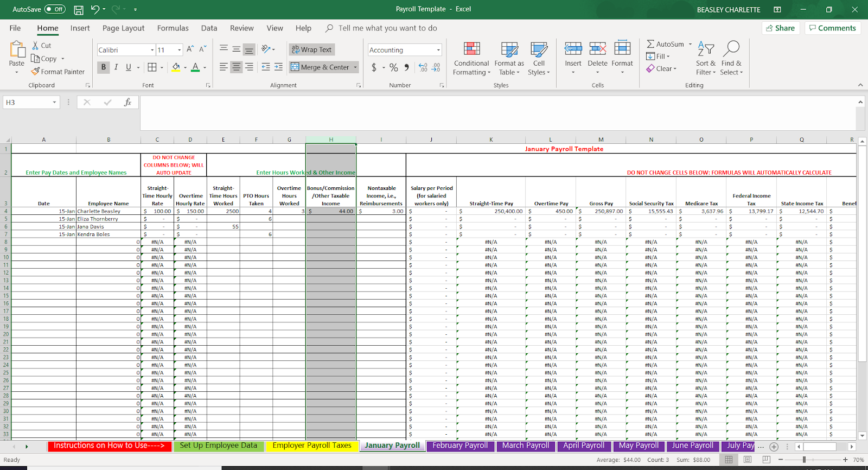Open February Payroll sheet tab

460,446
